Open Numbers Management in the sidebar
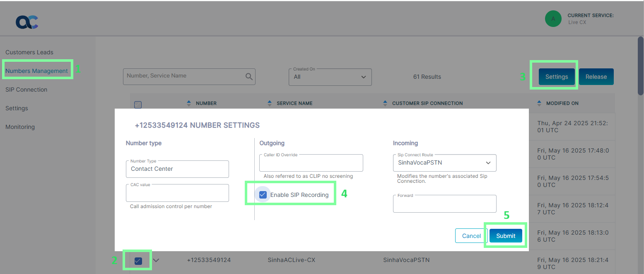 (36, 71)
